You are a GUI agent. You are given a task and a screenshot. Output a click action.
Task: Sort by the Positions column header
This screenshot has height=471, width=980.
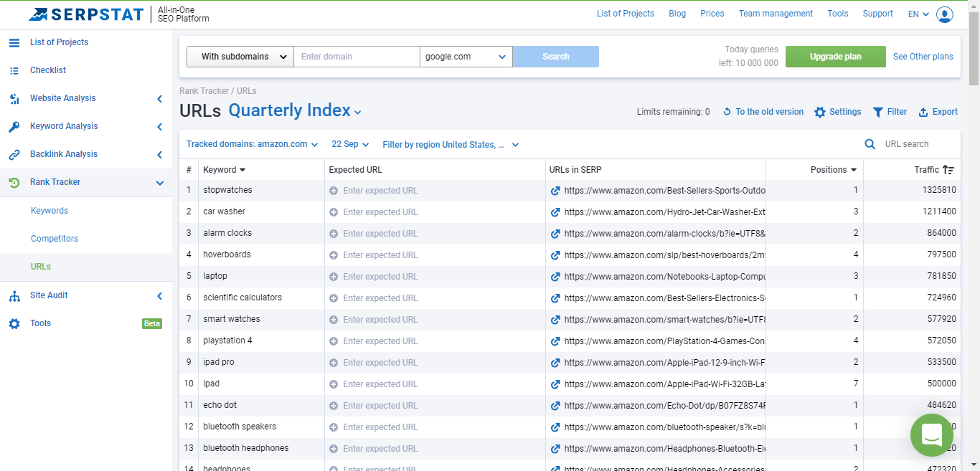click(834, 170)
